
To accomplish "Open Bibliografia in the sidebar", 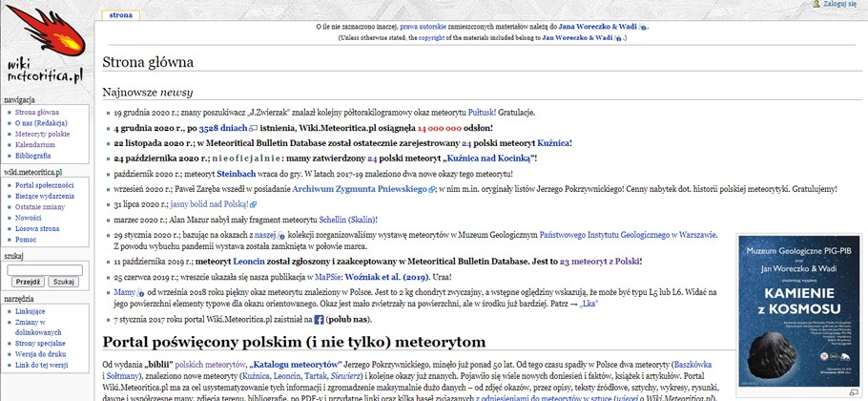I will click(32, 157).
